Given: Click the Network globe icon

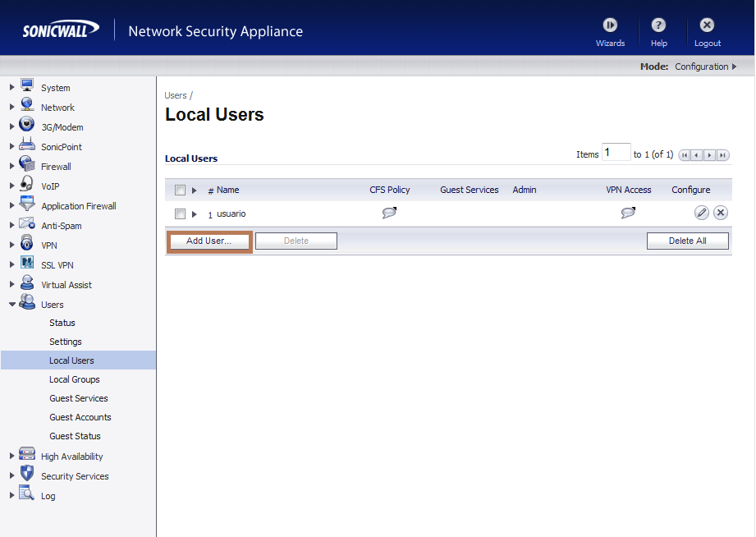Looking at the screenshot, I should point(27,105).
